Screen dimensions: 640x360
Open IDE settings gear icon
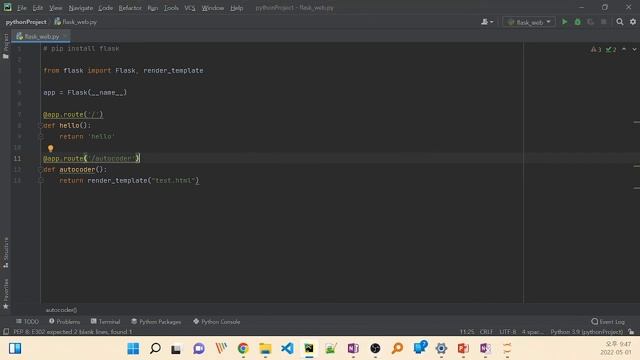(x=633, y=22)
